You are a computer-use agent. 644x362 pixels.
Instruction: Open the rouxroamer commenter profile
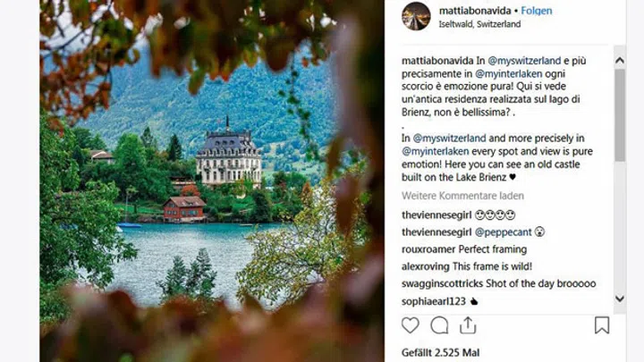(x=428, y=249)
